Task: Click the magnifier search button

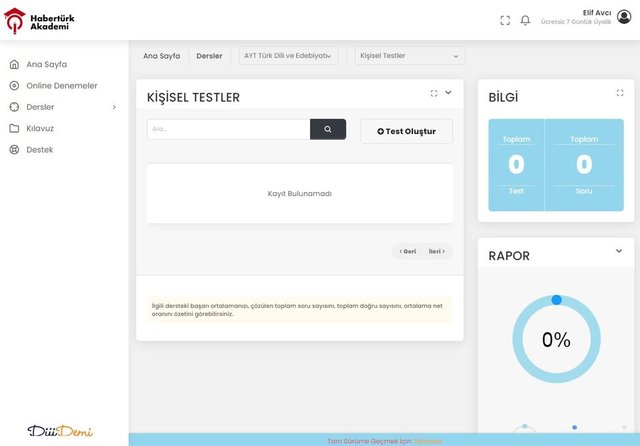Action: [x=328, y=129]
